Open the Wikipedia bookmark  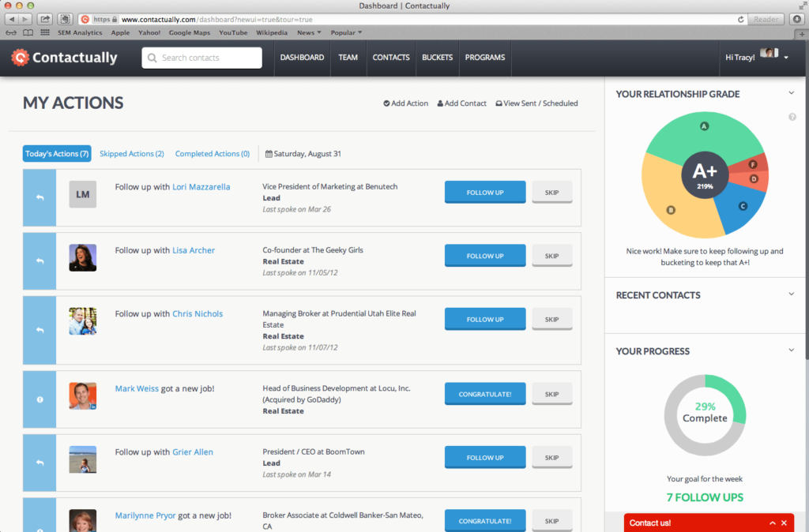tap(272, 32)
